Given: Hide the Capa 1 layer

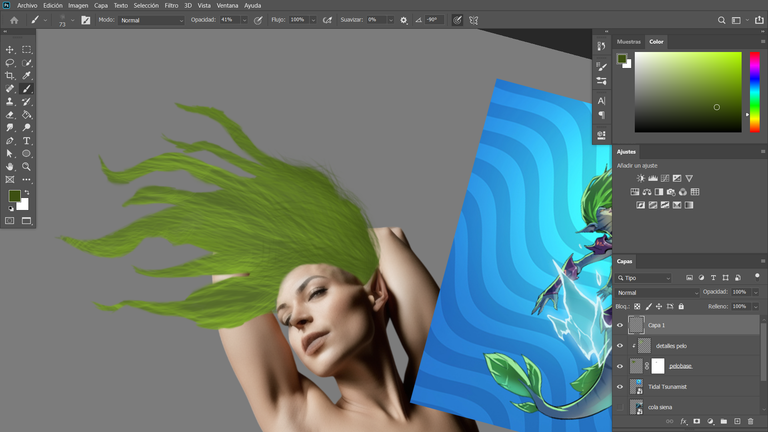Looking at the screenshot, I should [620, 325].
